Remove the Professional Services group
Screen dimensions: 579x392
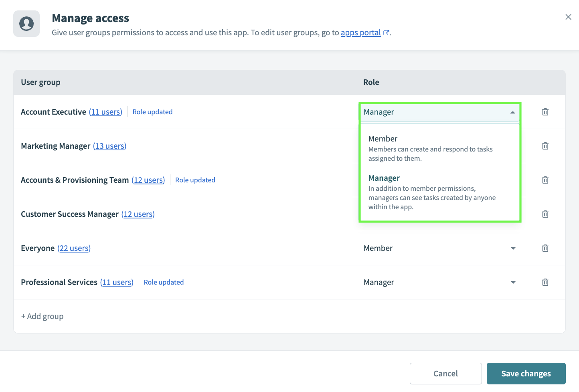545,282
